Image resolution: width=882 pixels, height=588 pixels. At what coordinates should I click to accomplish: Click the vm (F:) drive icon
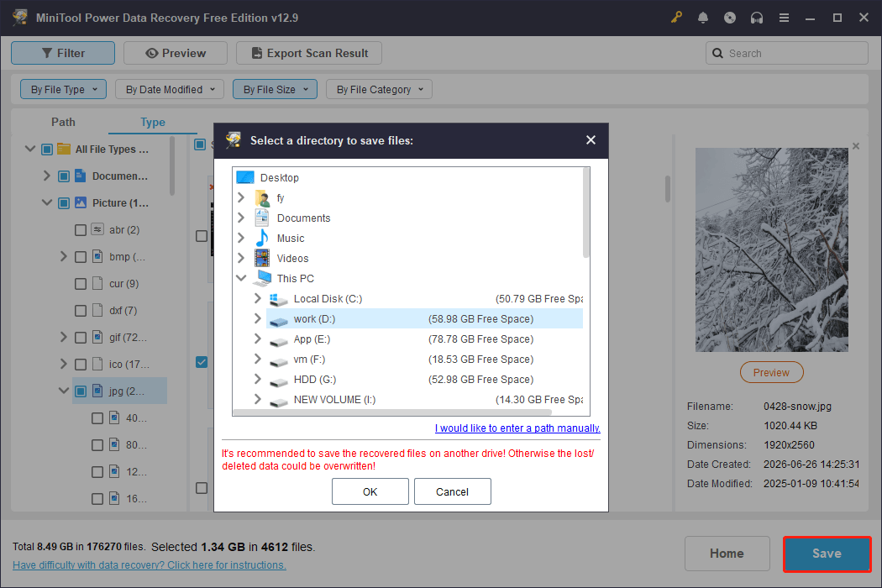[x=278, y=361]
